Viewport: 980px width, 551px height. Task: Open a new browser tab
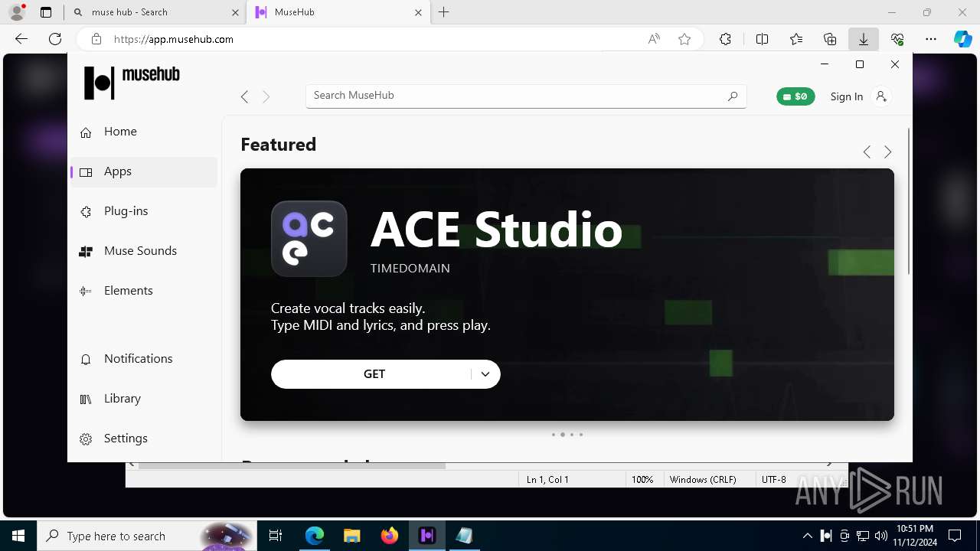(x=444, y=12)
